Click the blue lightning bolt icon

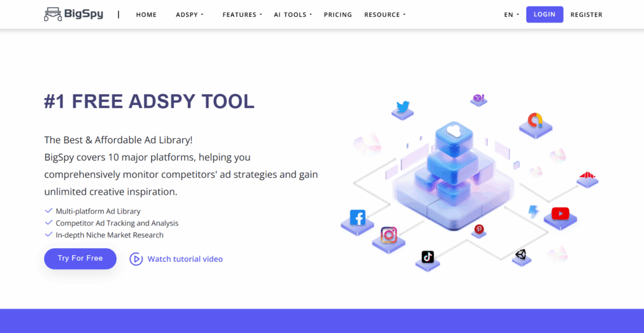pos(533,211)
